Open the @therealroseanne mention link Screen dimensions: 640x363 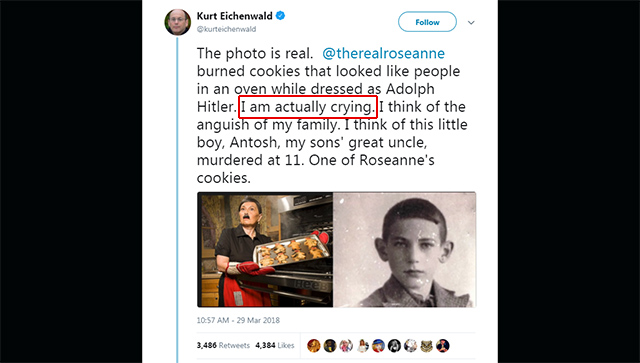point(383,53)
